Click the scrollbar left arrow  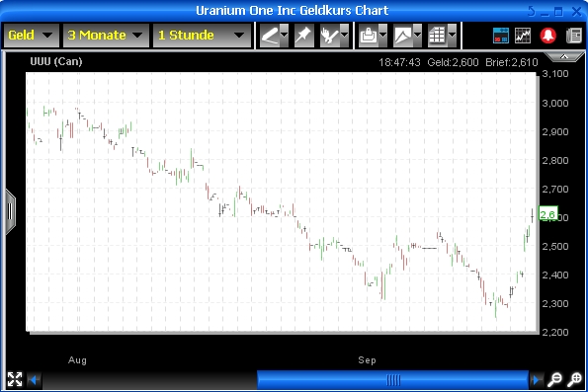pyautogui.click(x=34, y=380)
